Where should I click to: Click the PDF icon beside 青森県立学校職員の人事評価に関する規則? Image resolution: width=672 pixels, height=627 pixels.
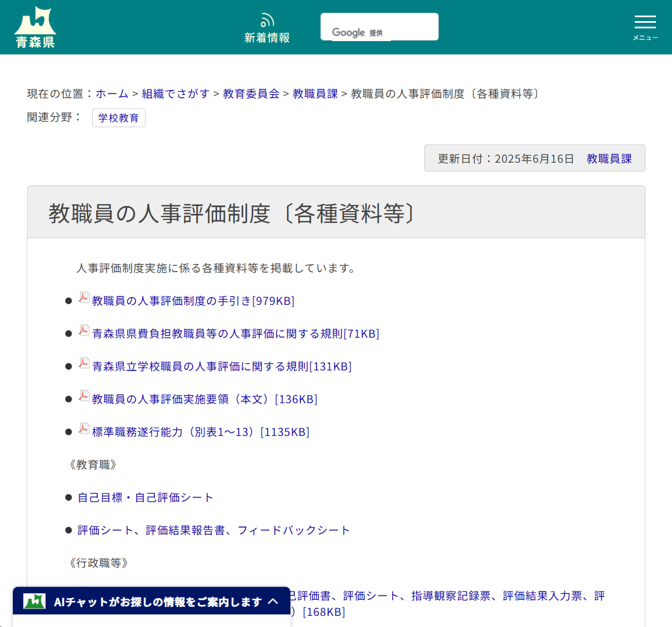point(83,363)
